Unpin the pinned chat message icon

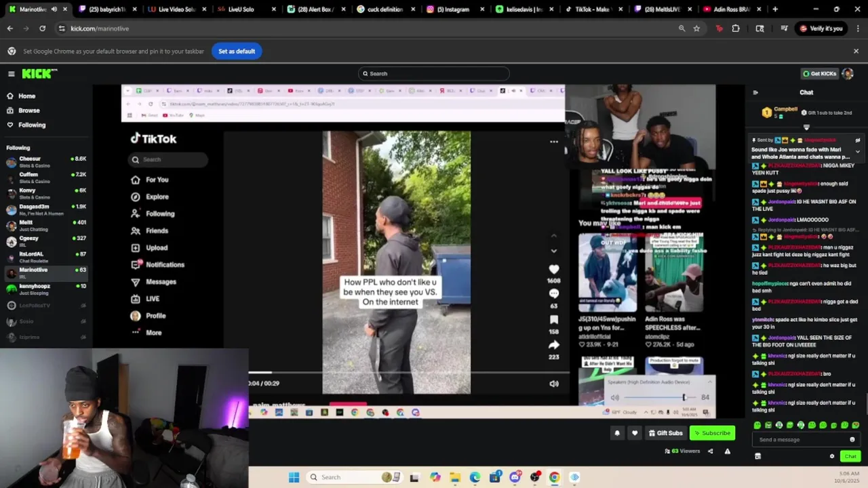(x=858, y=140)
